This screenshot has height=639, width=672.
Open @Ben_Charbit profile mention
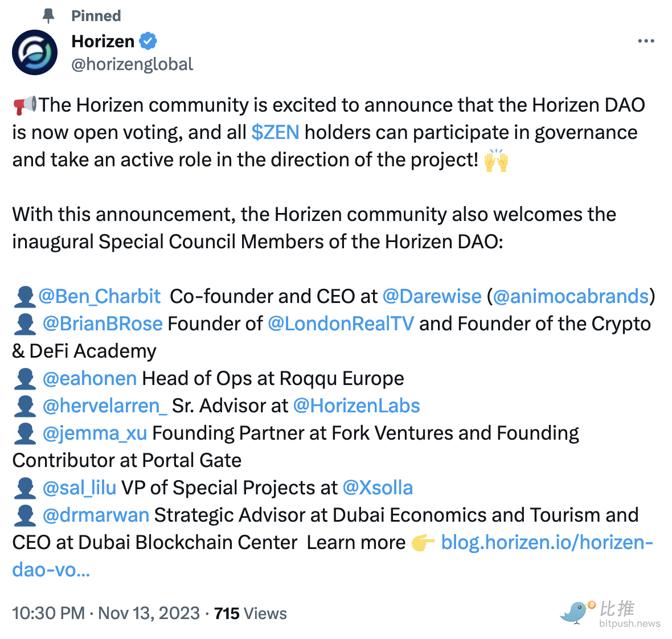(99, 296)
